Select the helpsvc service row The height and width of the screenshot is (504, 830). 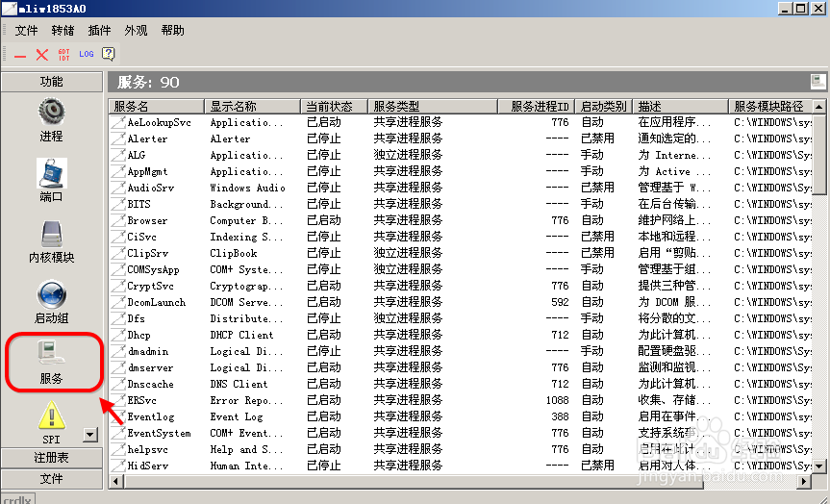tap(460, 449)
